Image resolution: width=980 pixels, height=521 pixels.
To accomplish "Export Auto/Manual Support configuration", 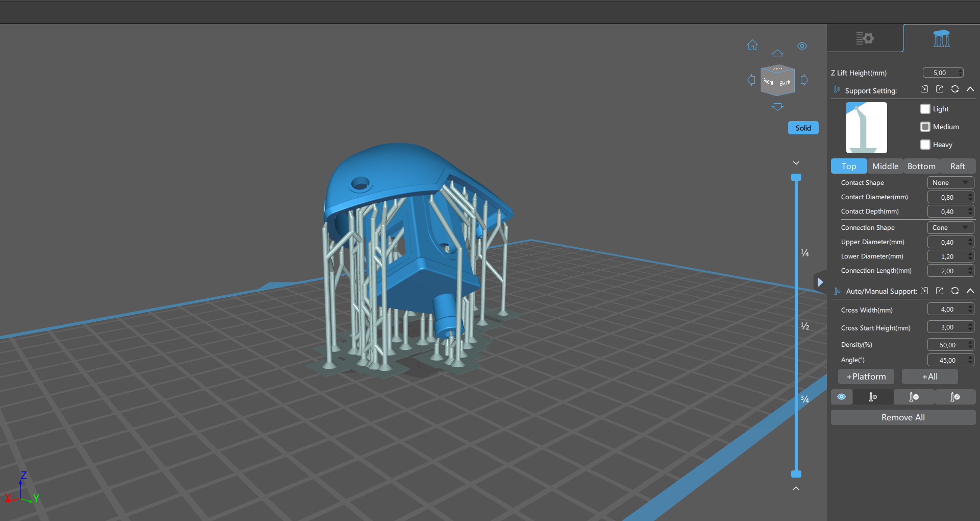I will tap(940, 291).
